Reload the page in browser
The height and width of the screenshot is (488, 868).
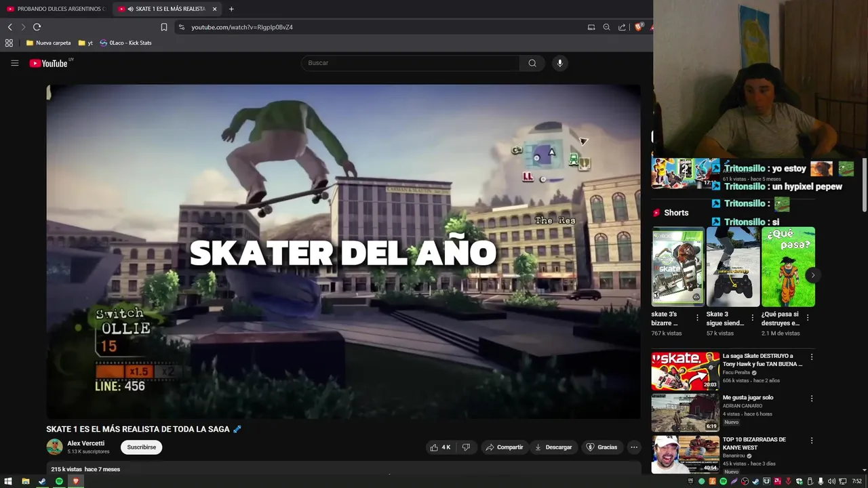click(37, 27)
